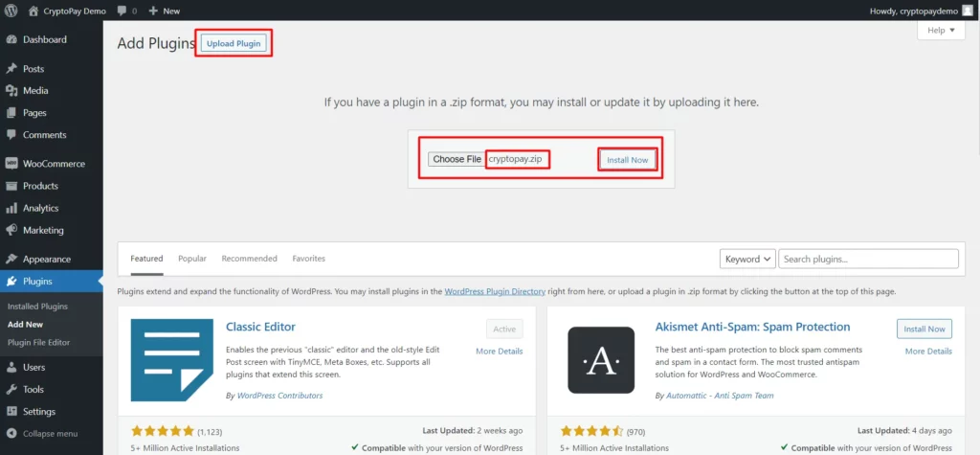The height and width of the screenshot is (455, 980).
Task: Click the Posts pushpin icon
Action: 11,68
